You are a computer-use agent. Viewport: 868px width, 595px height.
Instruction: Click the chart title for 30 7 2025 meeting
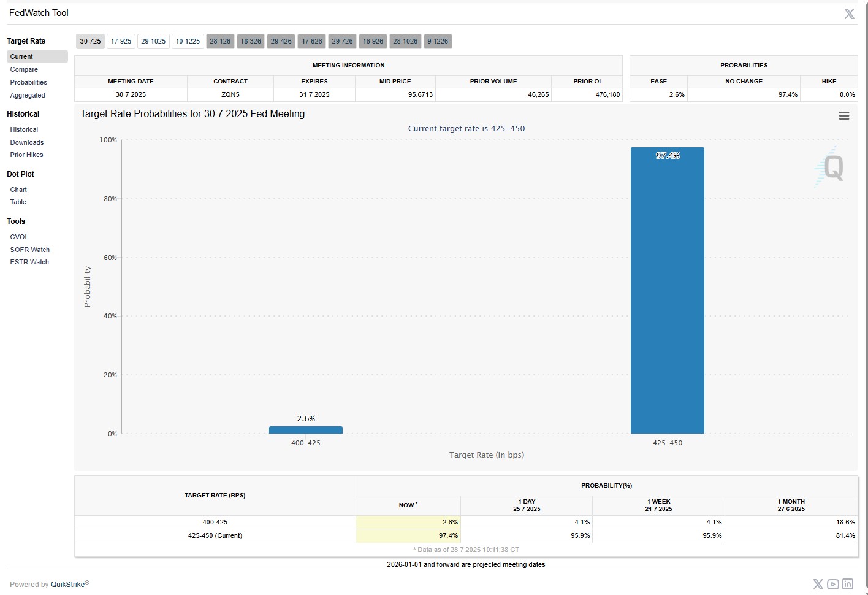[x=192, y=113]
